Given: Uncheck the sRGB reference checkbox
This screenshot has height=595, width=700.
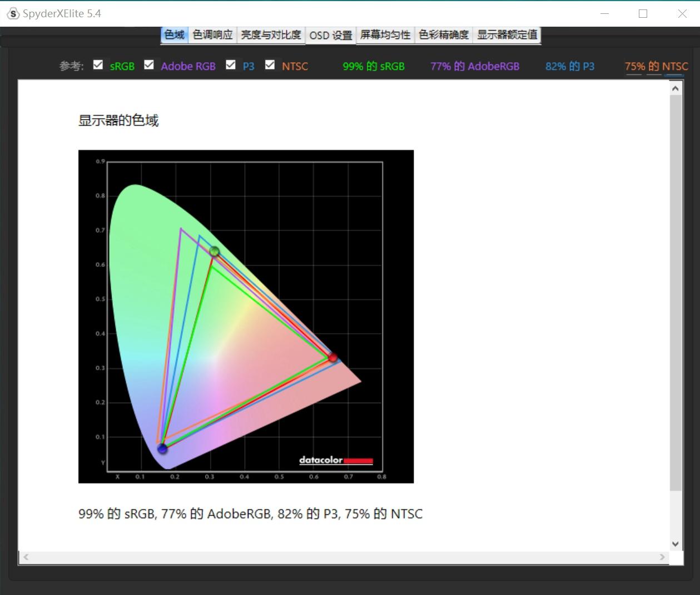Looking at the screenshot, I should point(98,64).
